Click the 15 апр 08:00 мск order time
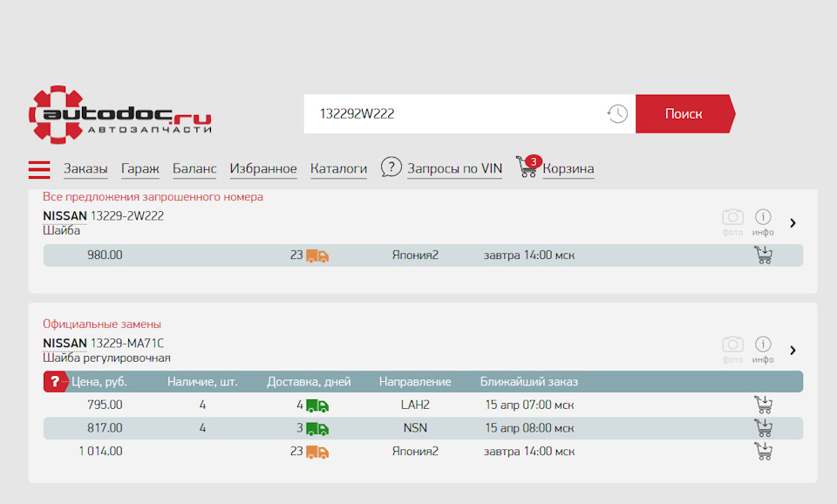The height and width of the screenshot is (504, 837). click(x=529, y=427)
